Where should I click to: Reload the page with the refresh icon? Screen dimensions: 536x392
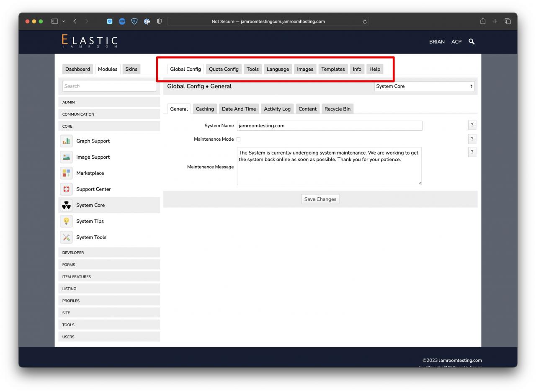pyautogui.click(x=365, y=22)
